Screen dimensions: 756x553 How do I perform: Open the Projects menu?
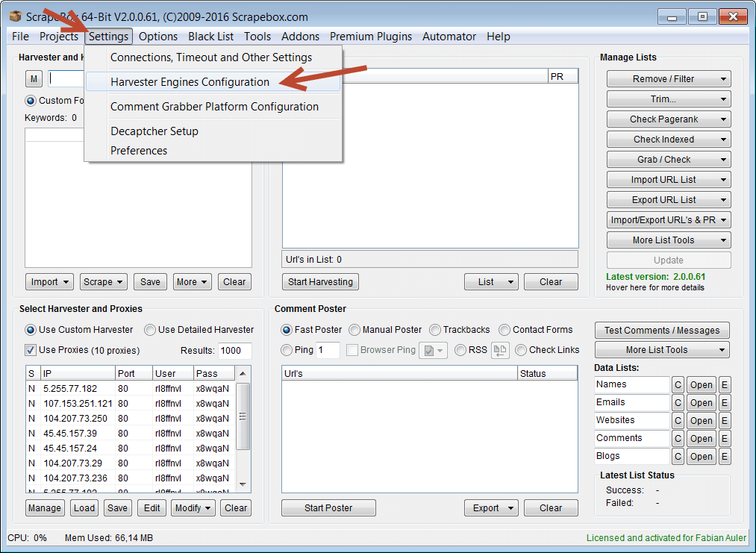tap(59, 37)
